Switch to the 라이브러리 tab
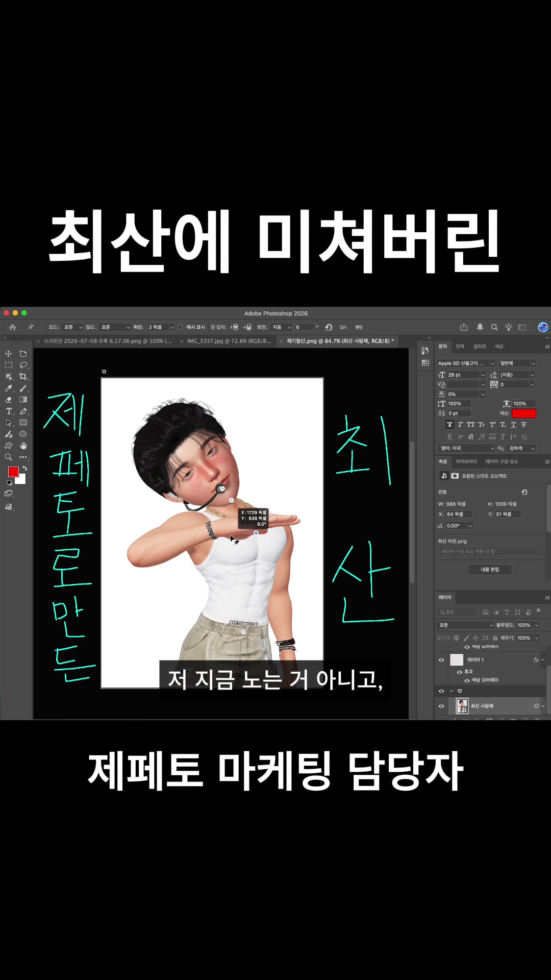 (466, 461)
